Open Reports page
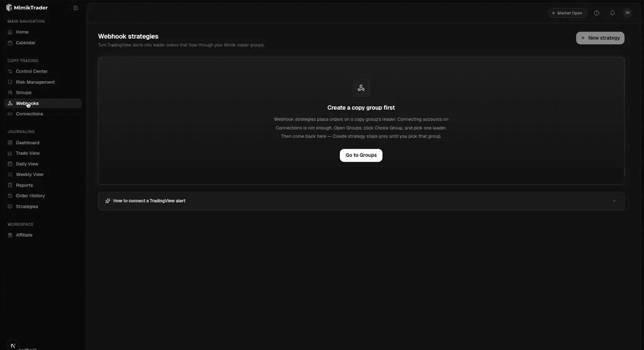Screen dimensions: 644x350 coord(43,186)
